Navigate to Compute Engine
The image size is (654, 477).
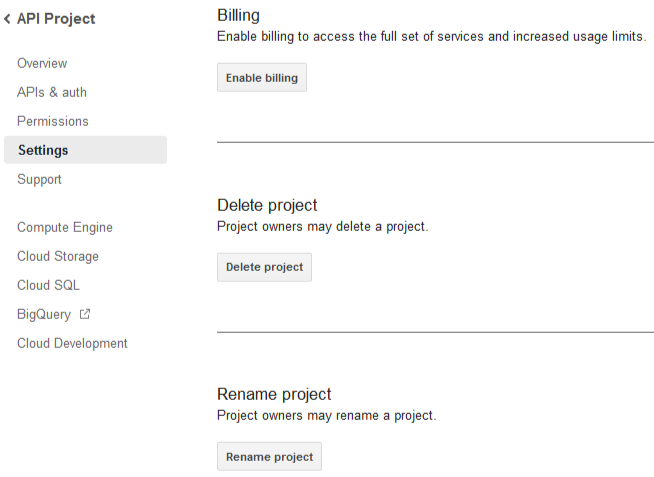point(65,227)
